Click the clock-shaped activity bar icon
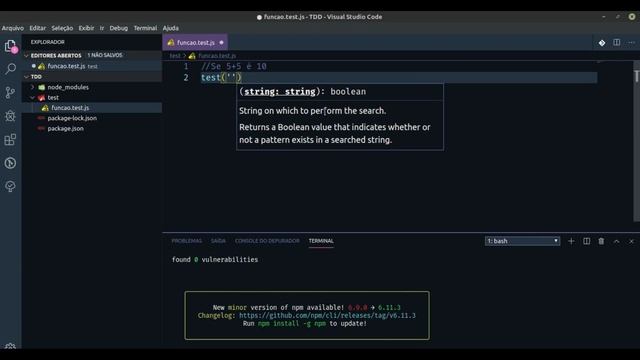 coord(11,163)
